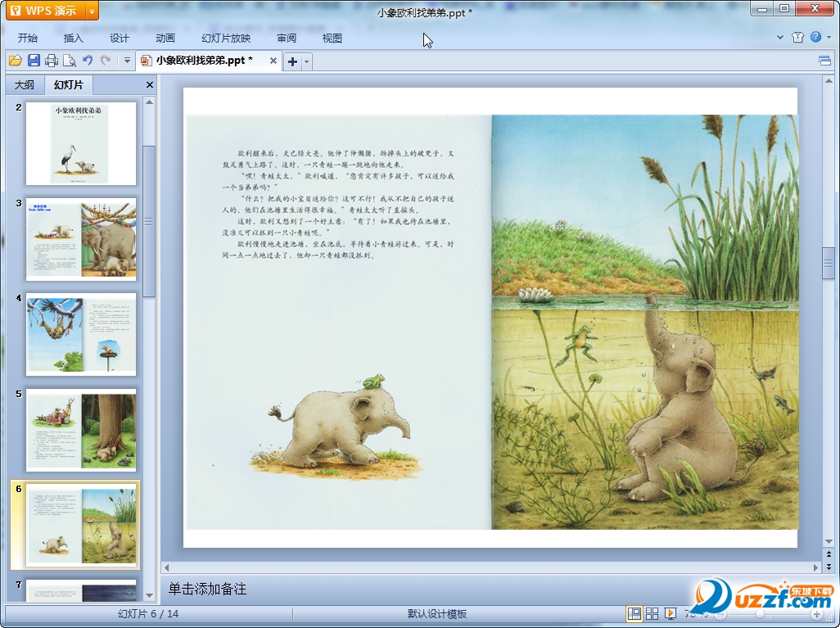This screenshot has height=628, width=840.
Task: Open Print Preview icon
Action: pyautogui.click(x=70, y=61)
